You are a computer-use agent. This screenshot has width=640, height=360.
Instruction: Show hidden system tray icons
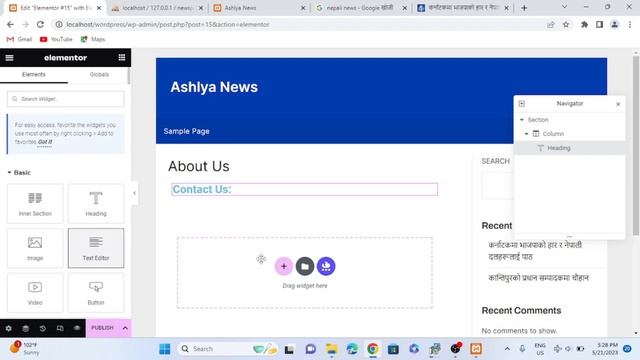507,349
